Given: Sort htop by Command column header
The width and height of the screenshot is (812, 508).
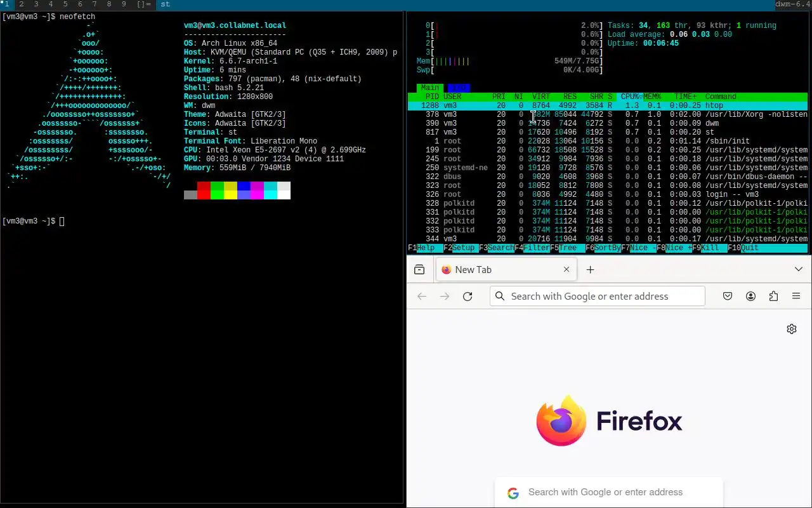Looking at the screenshot, I should coord(721,97).
